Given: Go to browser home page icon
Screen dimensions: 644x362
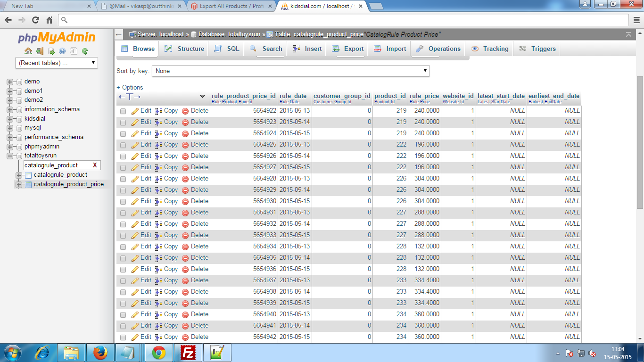Looking at the screenshot, I should [49, 20].
